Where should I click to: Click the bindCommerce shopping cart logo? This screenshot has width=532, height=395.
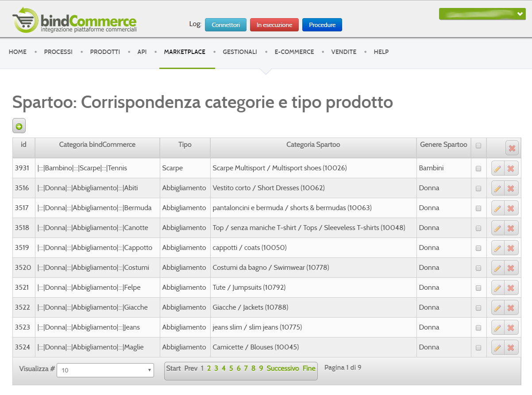coord(74,20)
